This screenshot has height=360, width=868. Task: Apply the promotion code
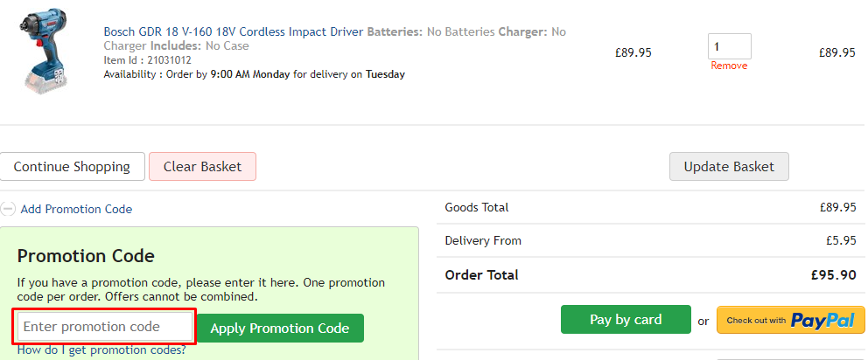[x=280, y=329]
